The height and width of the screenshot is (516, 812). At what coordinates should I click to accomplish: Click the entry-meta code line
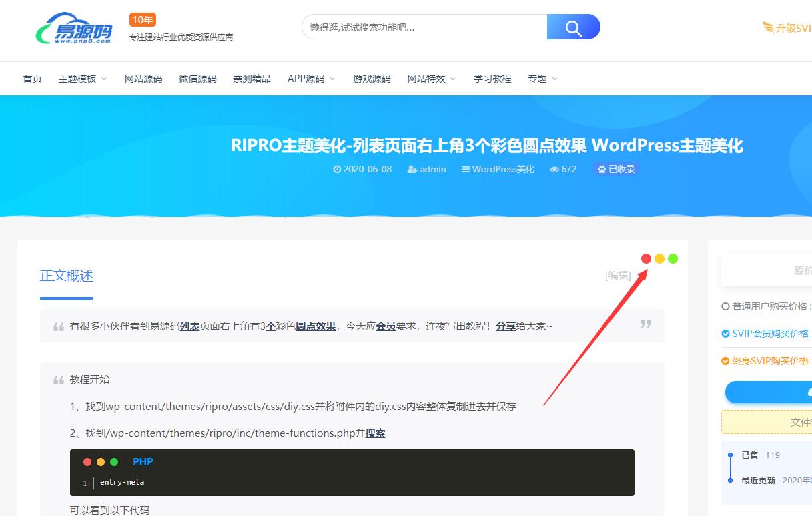(122, 483)
